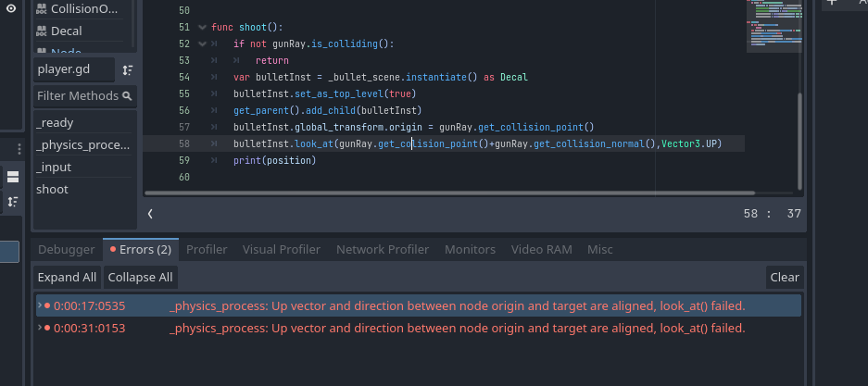Click the sort icon in left dock
Viewport: 868px width, 386px height.
click(13, 202)
